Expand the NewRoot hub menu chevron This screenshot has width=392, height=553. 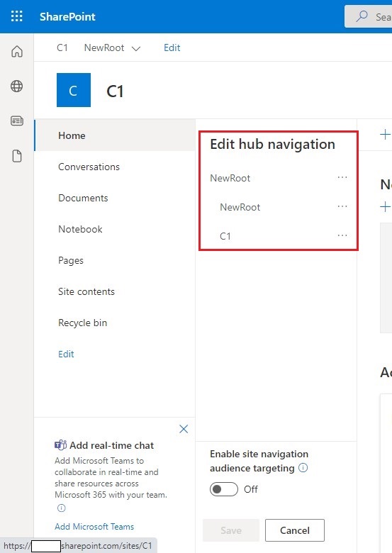pyautogui.click(x=136, y=48)
